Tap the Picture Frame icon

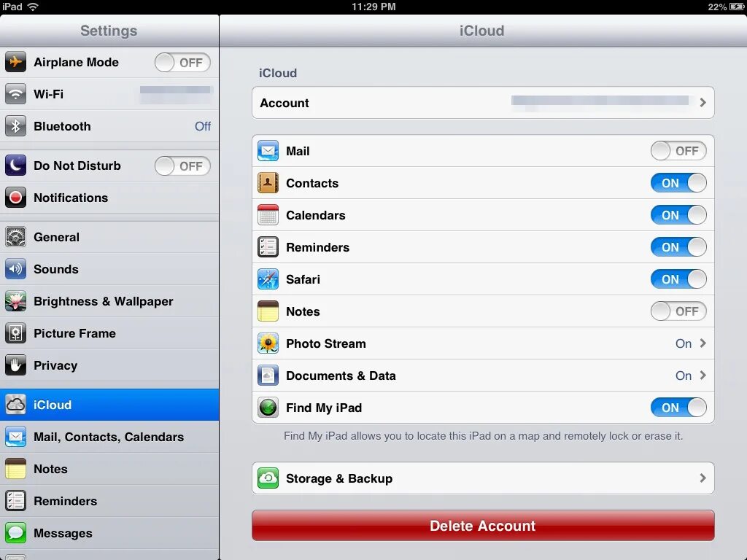[x=16, y=333]
